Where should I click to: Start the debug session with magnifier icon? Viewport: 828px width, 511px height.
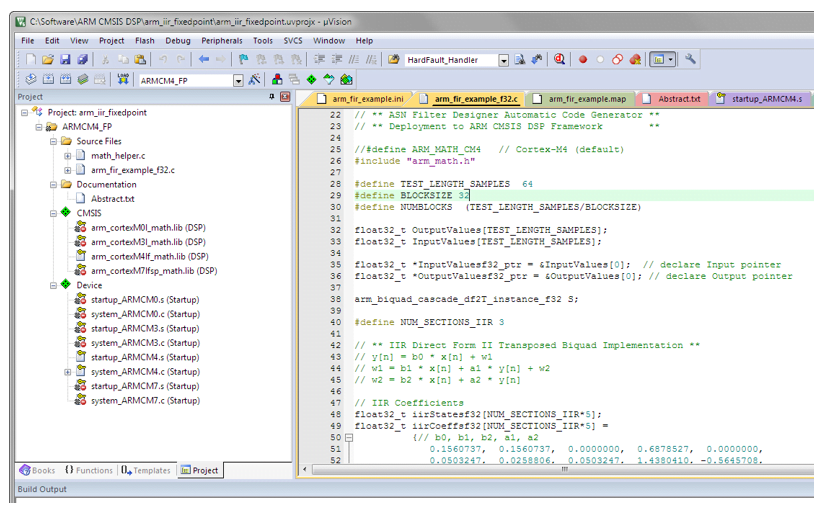(x=559, y=60)
